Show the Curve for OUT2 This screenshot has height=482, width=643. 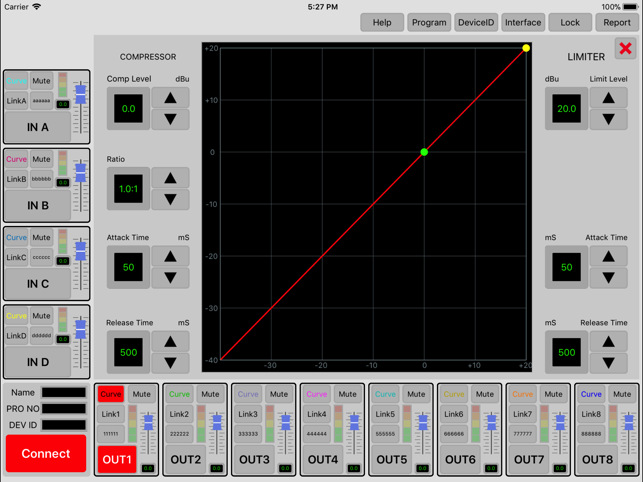[x=179, y=394]
